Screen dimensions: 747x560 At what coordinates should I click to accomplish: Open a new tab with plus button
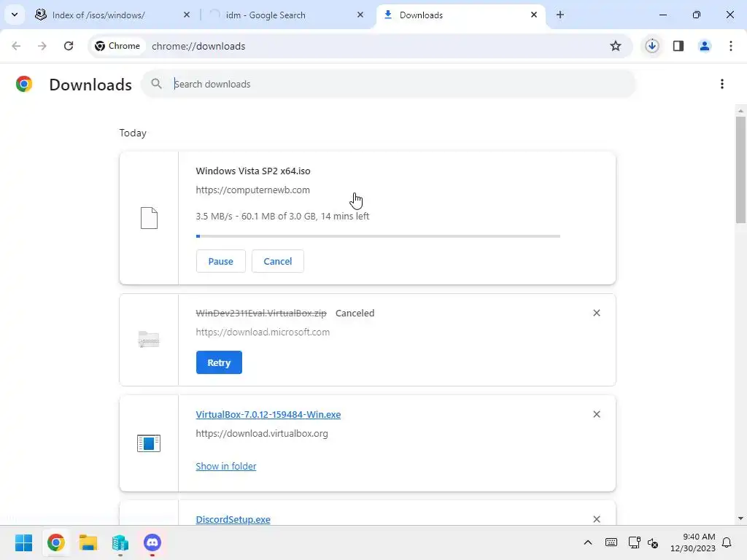point(560,15)
